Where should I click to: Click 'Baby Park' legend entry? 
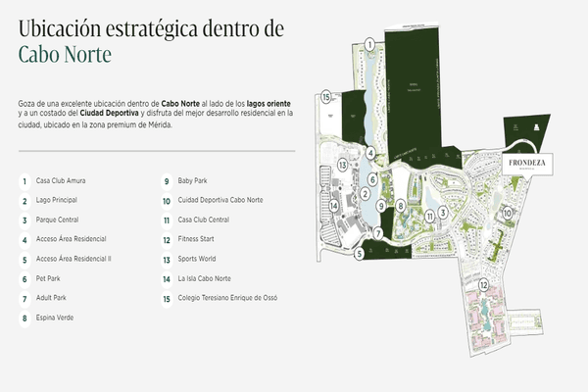tap(193, 181)
